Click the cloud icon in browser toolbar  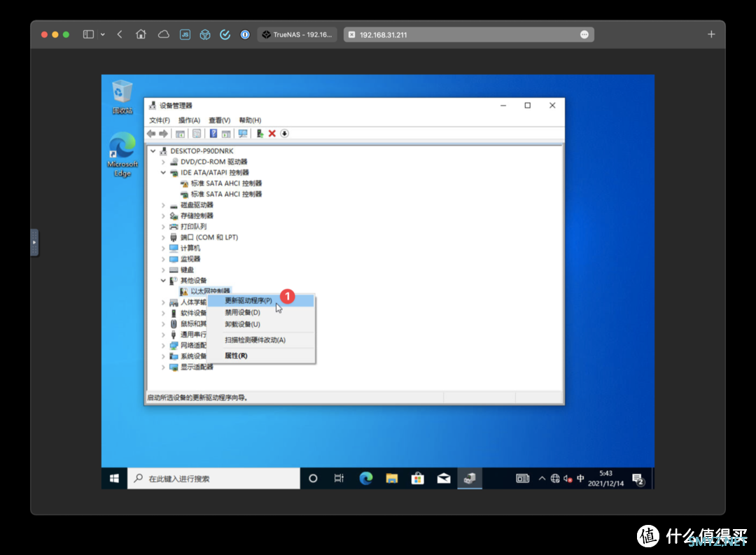click(x=164, y=34)
